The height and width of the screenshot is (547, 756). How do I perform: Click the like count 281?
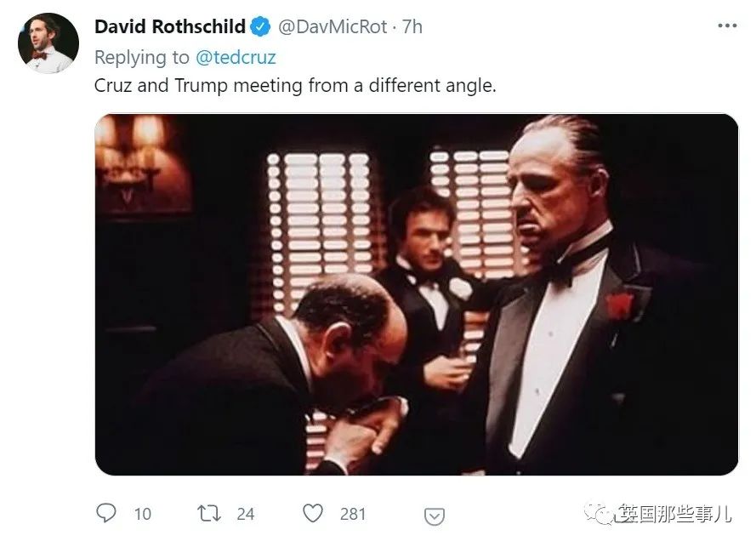tap(352, 514)
